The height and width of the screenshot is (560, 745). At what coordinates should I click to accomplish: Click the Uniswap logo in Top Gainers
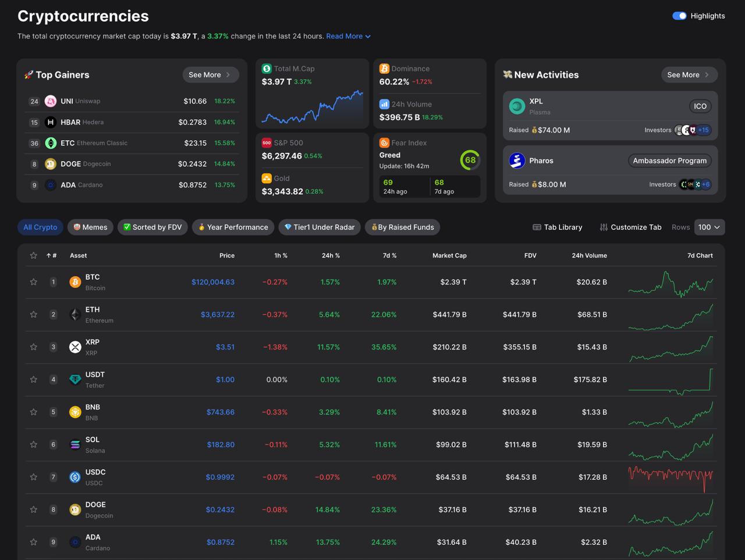tap(51, 101)
